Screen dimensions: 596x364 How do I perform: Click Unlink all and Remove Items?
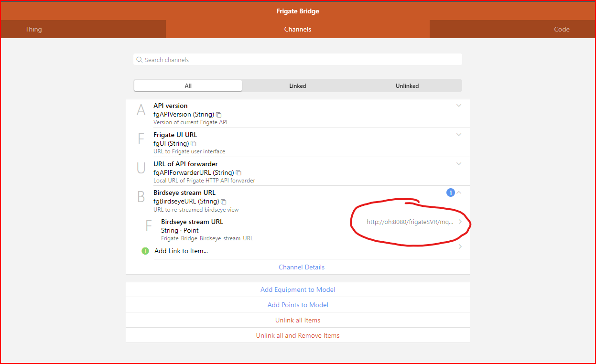click(x=298, y=335)
